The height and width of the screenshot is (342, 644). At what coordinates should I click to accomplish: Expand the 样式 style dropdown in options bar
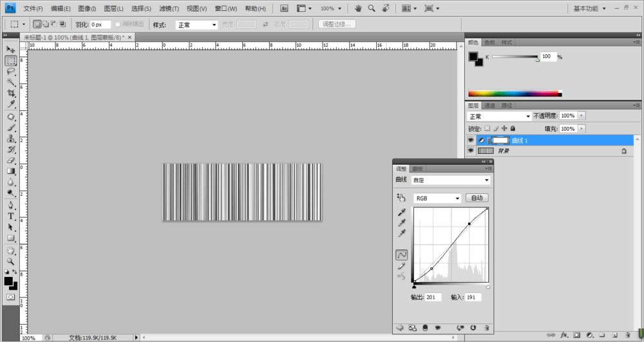(196, 24)
